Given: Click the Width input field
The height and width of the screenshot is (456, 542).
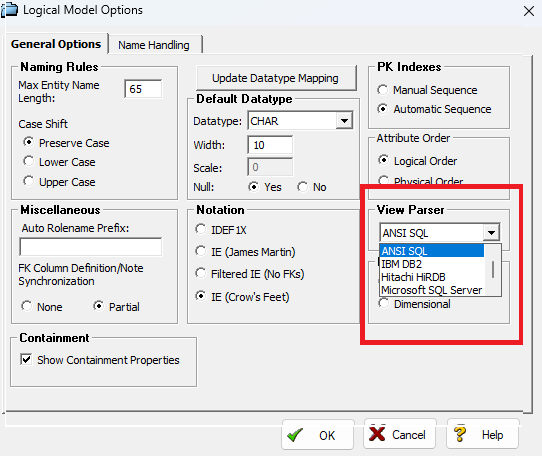Looking at the screenshot, I should (270, 145).
